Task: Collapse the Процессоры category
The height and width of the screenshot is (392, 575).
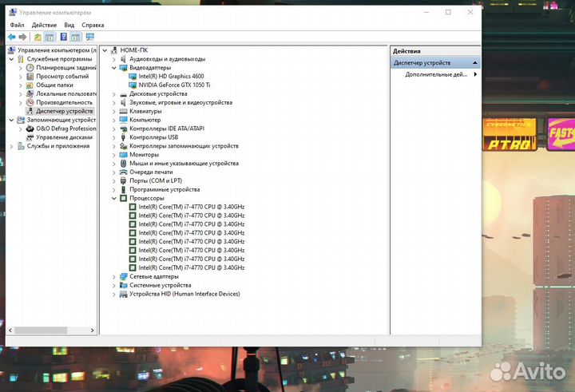Action: 113,198
